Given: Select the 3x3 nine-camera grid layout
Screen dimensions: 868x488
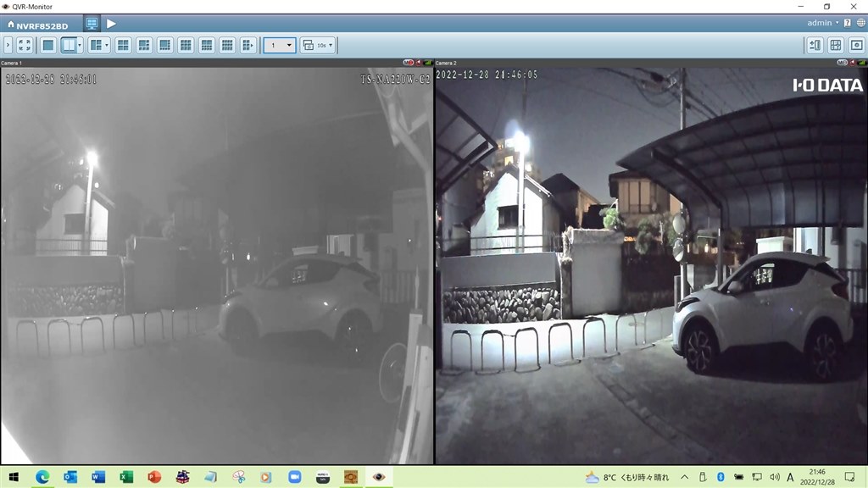Looking at the screenshot, I should tap(186, 45).
